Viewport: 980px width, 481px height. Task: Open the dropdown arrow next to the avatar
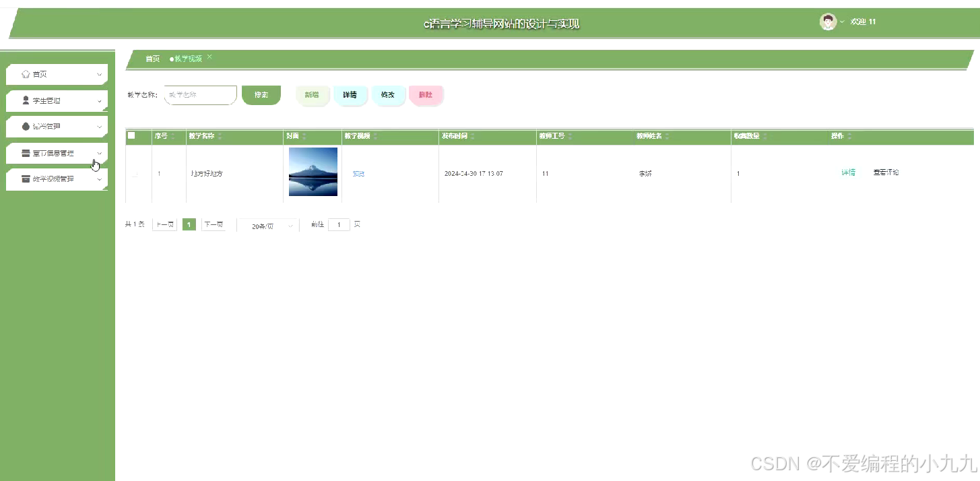pos(842,22)
